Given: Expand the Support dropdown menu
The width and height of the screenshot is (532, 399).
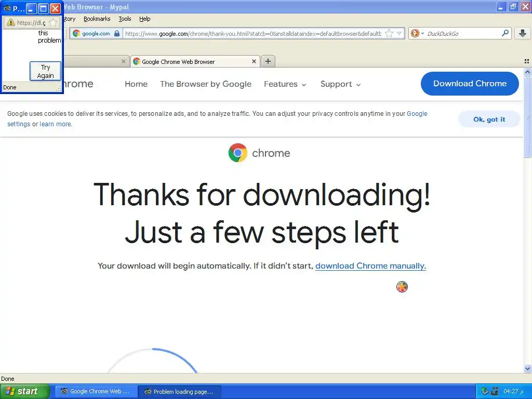Looking at the screenshot, I should [340, 84].
